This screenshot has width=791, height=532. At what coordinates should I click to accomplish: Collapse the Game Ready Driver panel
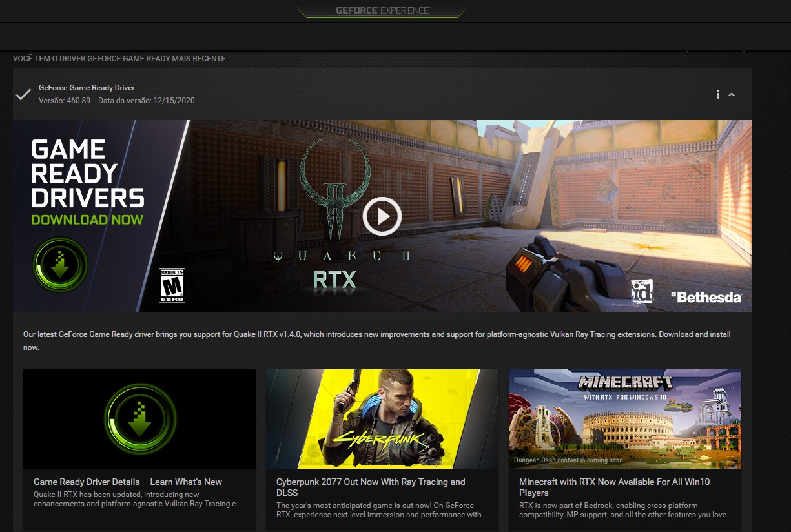click(x=732, y=95)
